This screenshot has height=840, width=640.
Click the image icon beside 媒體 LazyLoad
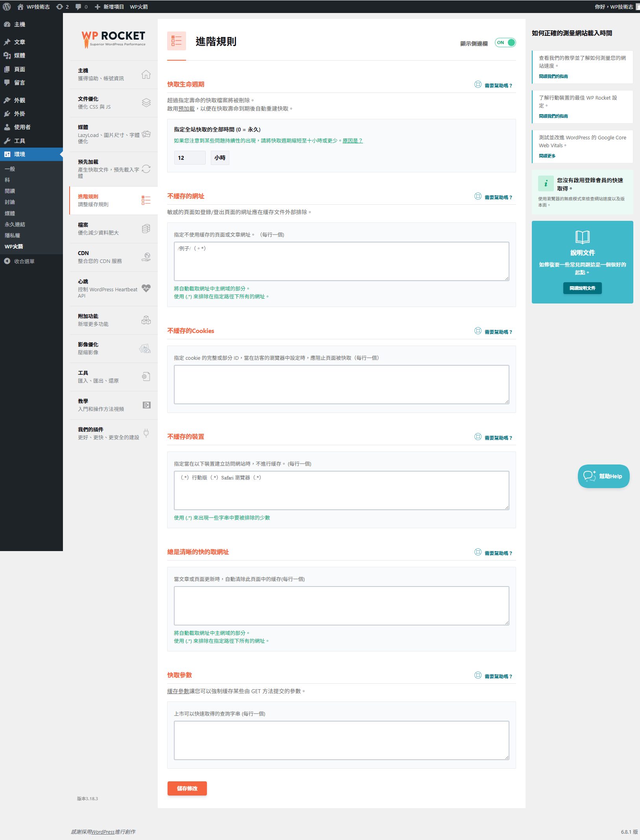point(146,134)
